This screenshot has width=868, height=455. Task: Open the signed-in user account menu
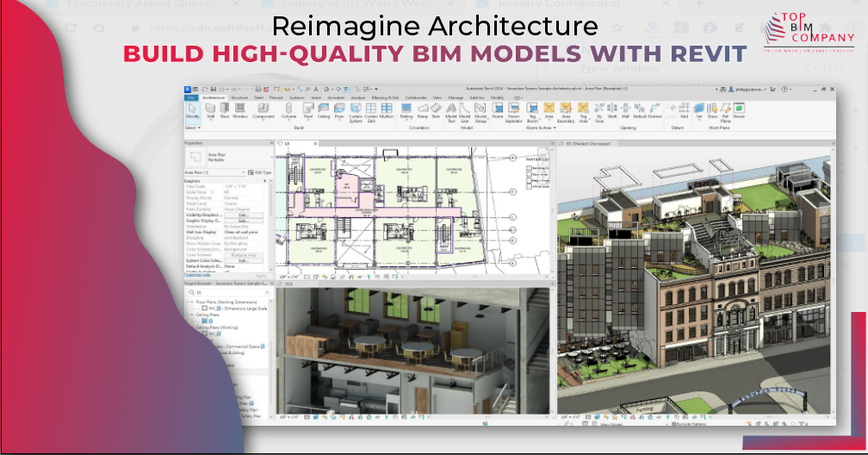point(747,90)
